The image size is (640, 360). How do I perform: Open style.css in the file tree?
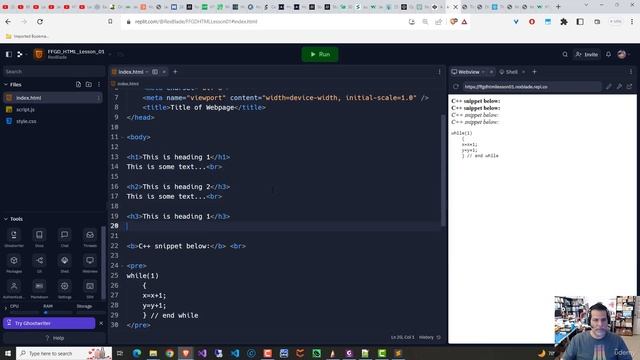26,121
